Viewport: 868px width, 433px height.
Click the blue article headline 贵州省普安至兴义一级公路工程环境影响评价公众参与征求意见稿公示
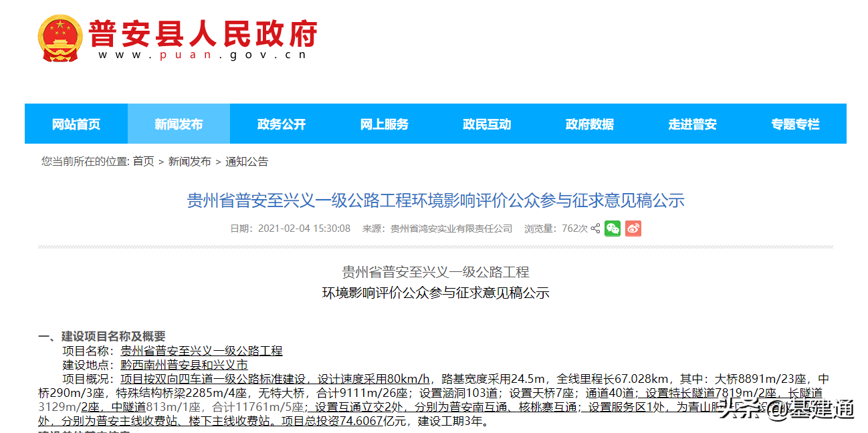(435, 200)
